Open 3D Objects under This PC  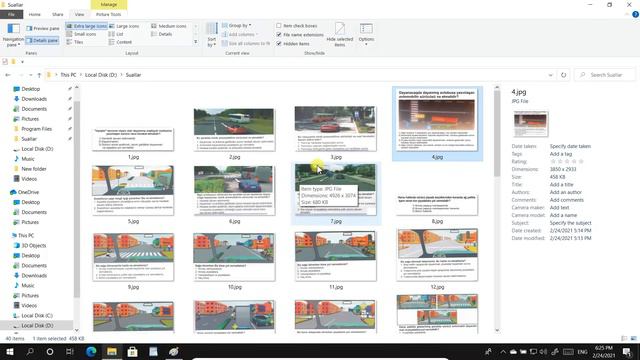pos(33,246)
